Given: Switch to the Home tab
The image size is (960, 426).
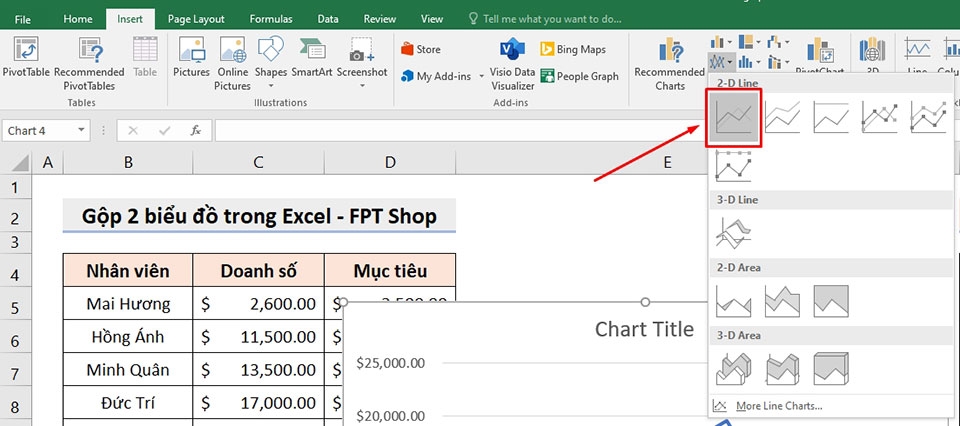Looking at the screenshot, I should click(78, 19).
